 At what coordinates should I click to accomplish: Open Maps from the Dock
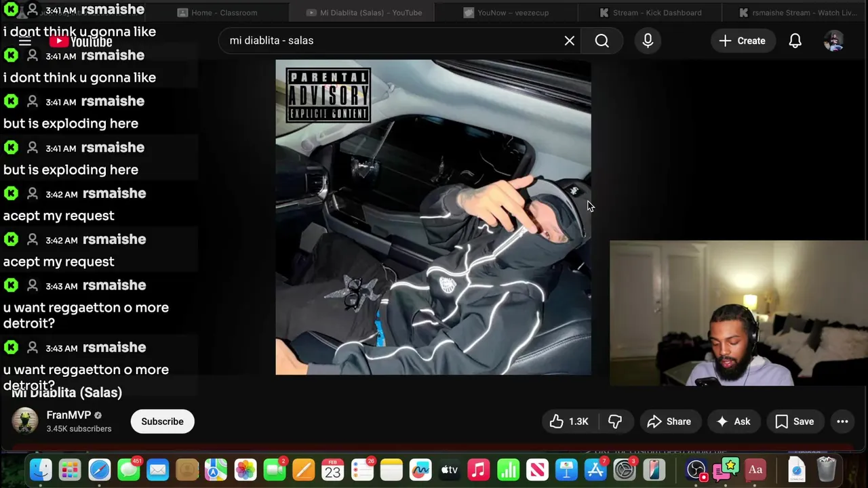tap(216, 470)
